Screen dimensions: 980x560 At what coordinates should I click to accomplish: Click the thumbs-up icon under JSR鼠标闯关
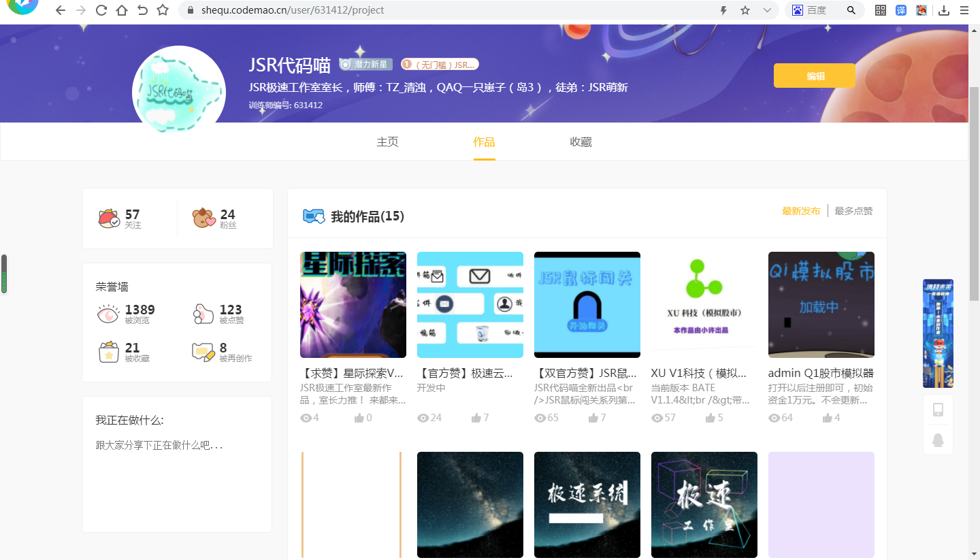[x=593, y=418]
